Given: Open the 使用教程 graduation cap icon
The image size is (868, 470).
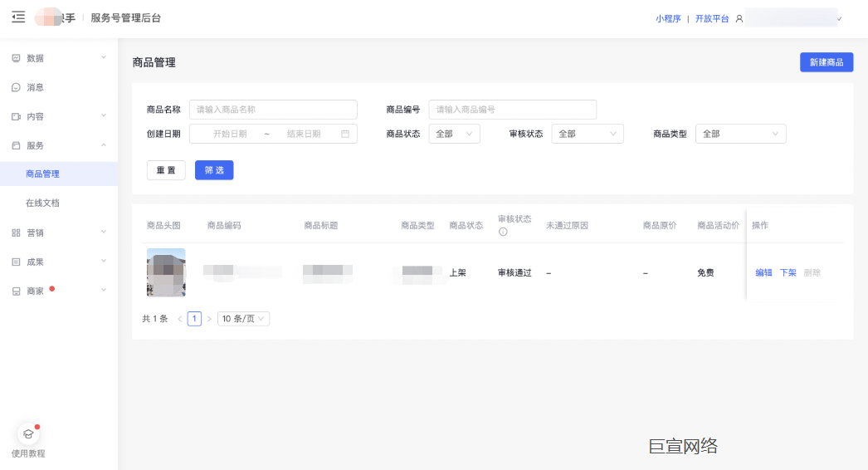Looking at the screenshot, I should (x=28, y=434).
